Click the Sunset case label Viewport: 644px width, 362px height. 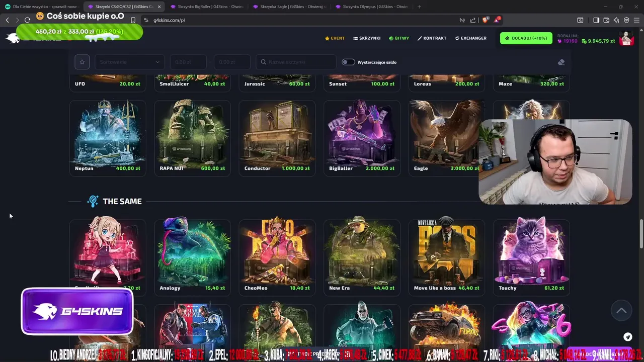coord(338,84)
